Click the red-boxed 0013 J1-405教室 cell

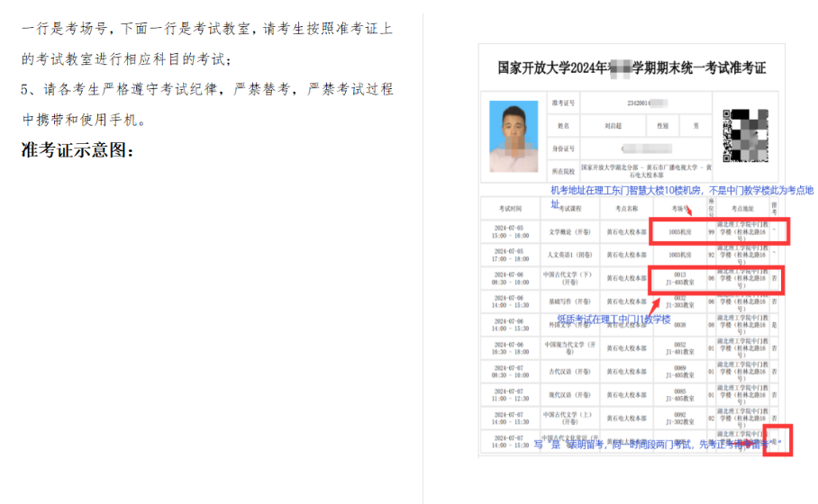[x=681, y=279]
